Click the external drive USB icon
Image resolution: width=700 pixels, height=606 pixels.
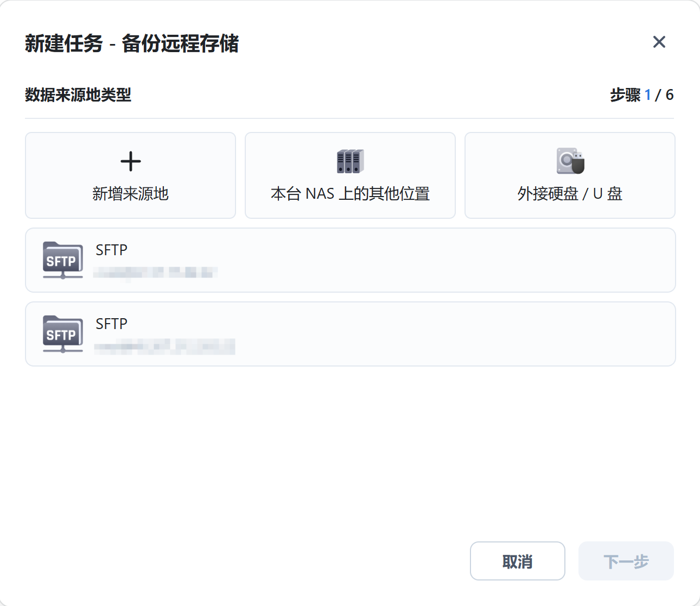point(570,161)
